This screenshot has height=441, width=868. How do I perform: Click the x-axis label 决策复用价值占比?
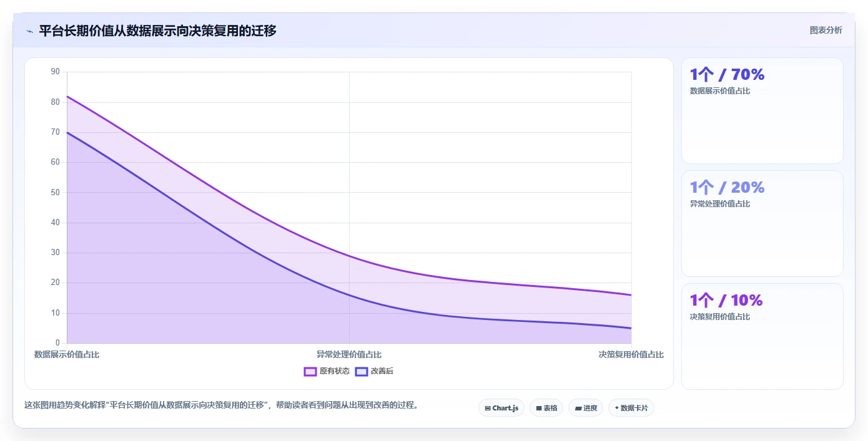pyautogui.click(x=631, y=354)
